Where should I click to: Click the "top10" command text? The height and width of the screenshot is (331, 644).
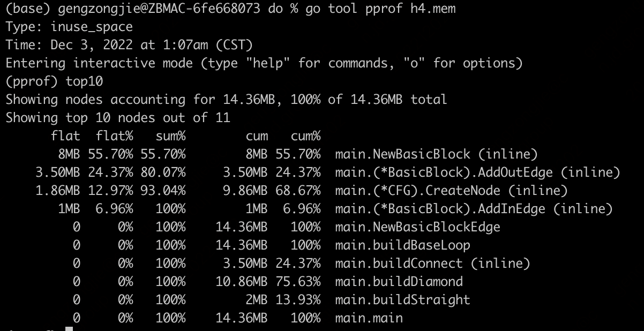point(84,81)
